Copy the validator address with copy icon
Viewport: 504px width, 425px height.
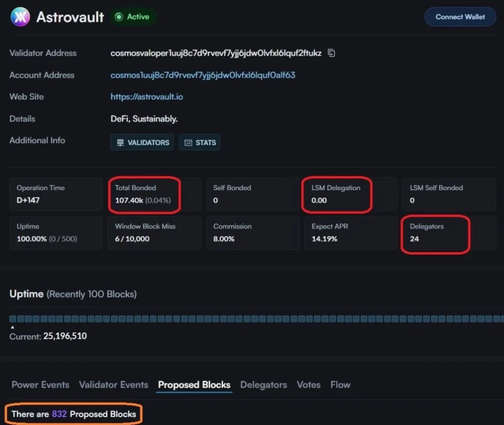[x=331, y=53]
